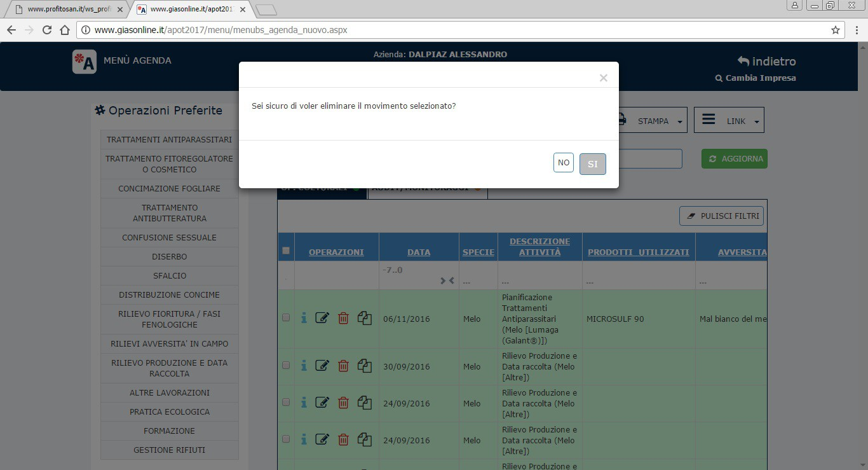Open info for the 30/09/2016 row
This screenshot has height=470, width=868.
pyautogui.click(x=304, y=366)
